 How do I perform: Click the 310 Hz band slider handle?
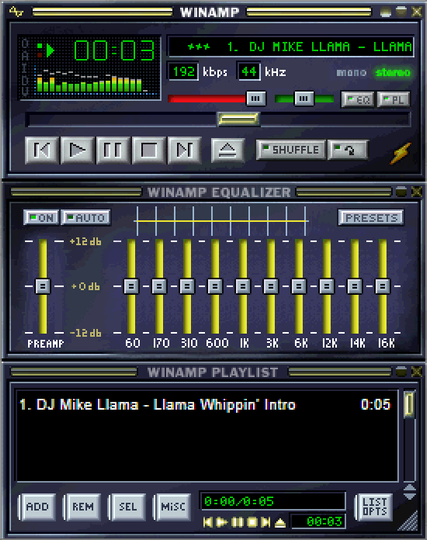tap(187, 286)
